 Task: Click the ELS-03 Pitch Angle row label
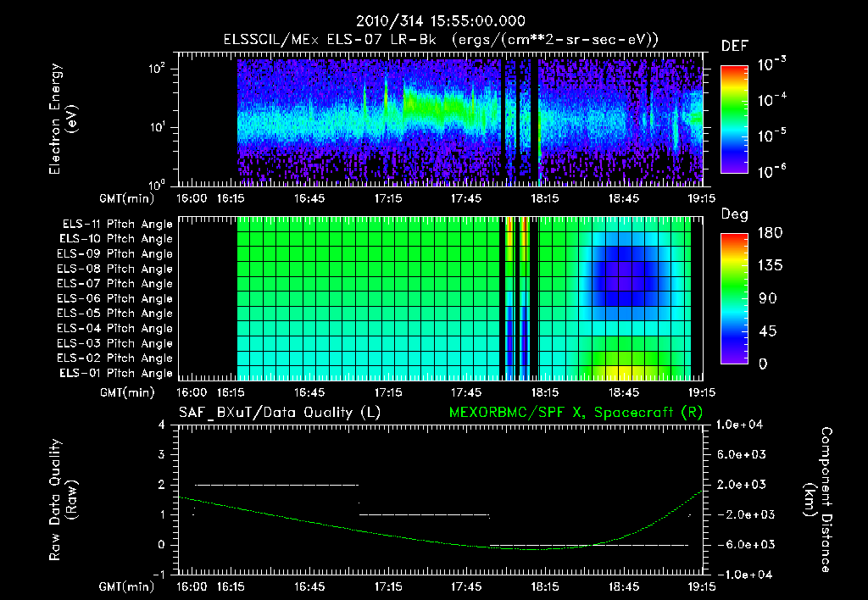115,344
